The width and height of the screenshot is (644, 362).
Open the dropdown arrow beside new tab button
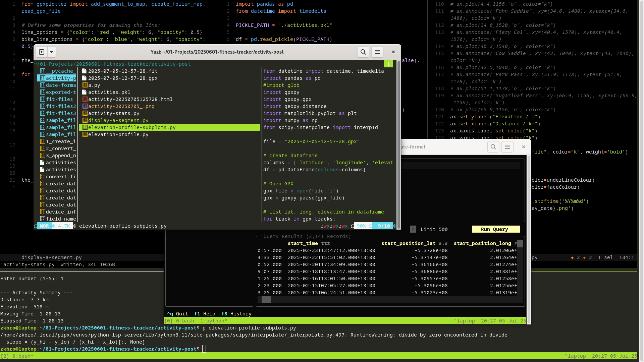point(52,52)
